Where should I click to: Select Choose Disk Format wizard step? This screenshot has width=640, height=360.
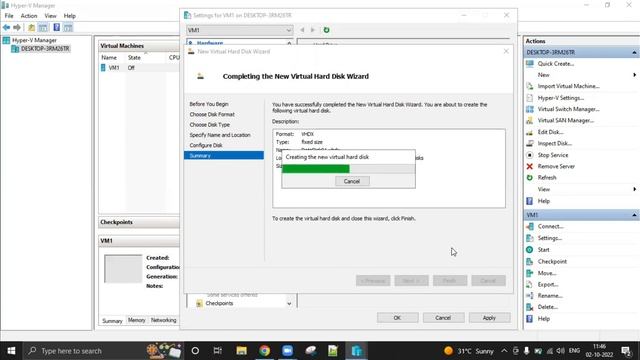[x=212, y=115]
